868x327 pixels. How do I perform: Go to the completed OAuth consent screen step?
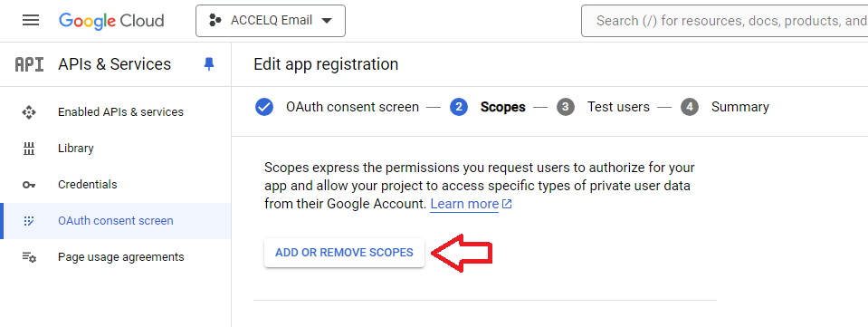pos(337,107)
